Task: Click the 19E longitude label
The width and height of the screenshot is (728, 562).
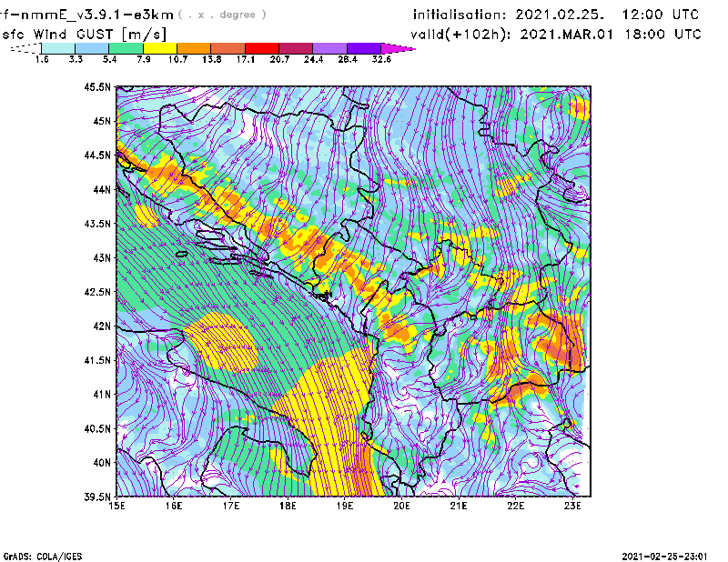Action: click(345, 506)
